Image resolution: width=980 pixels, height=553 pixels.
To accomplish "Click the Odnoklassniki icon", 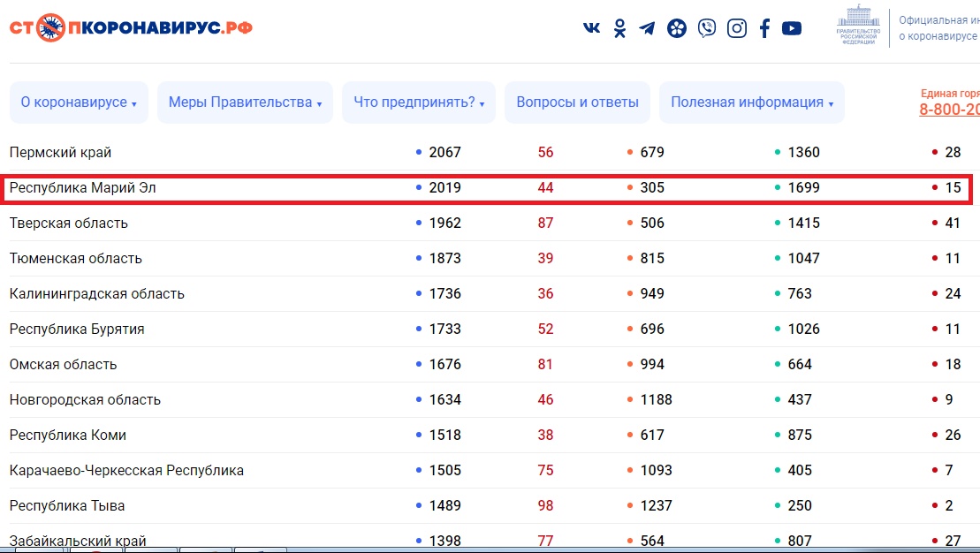I will coord(619,28).
